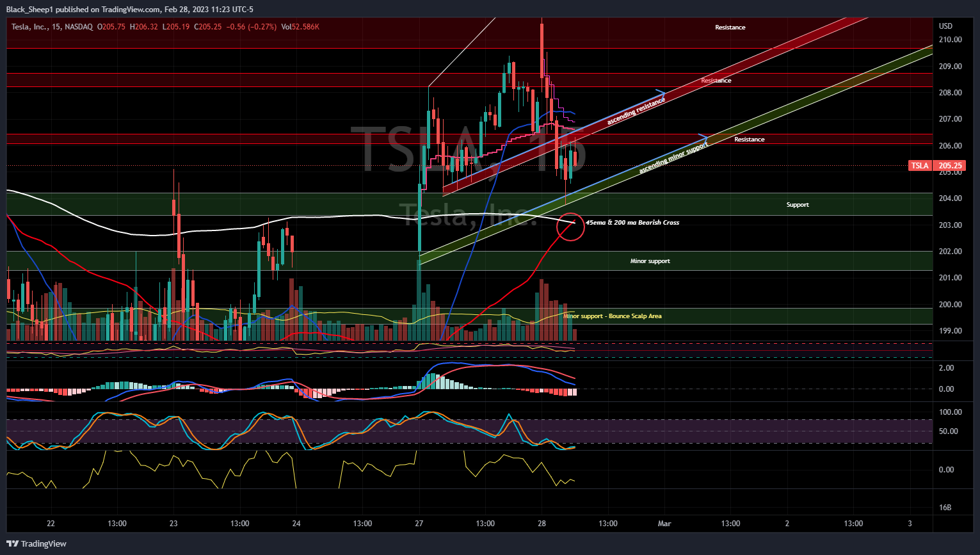Click the 24 date on time axis
The width and height of the screenshot is (980, 555).
[296, 524]
